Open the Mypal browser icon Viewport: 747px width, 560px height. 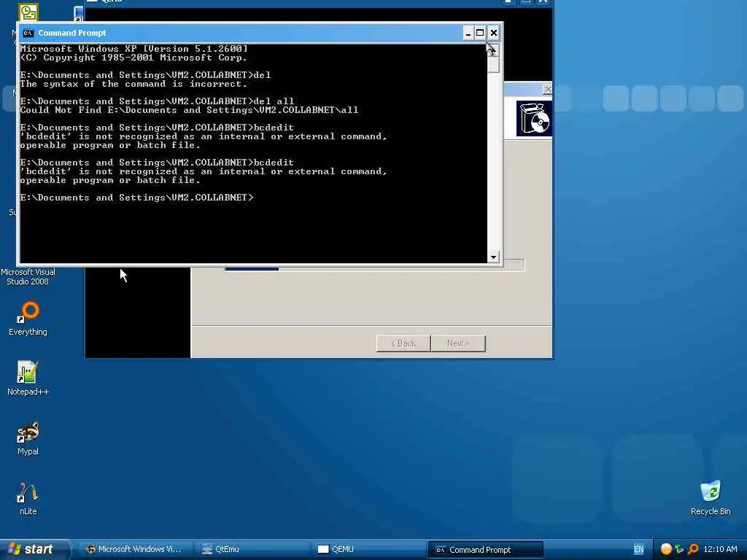[x=28, y=438]
